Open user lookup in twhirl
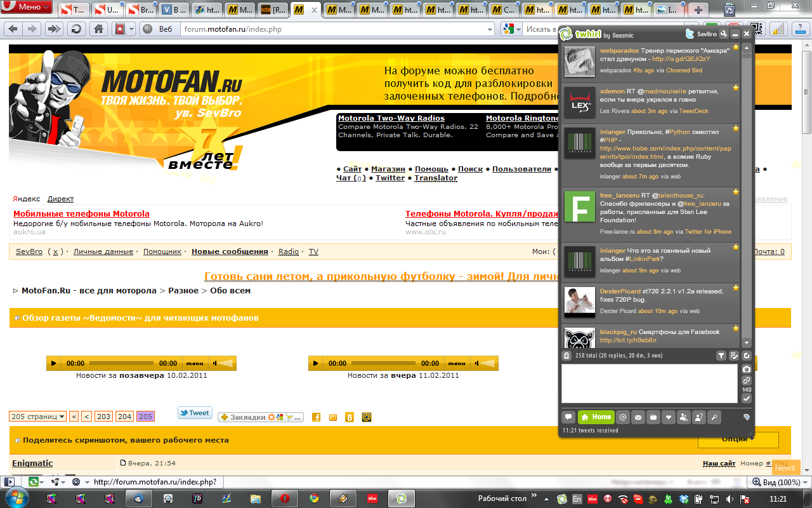812x508 pixels. click(698, 417)
